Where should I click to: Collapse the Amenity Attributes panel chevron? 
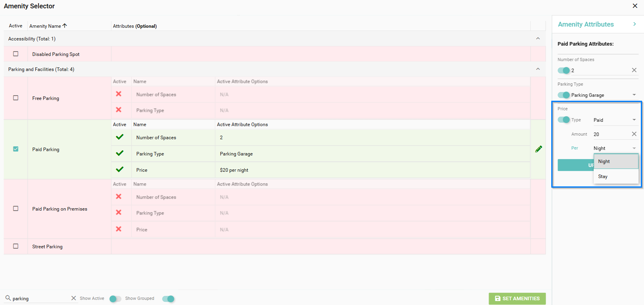point(634,24)
